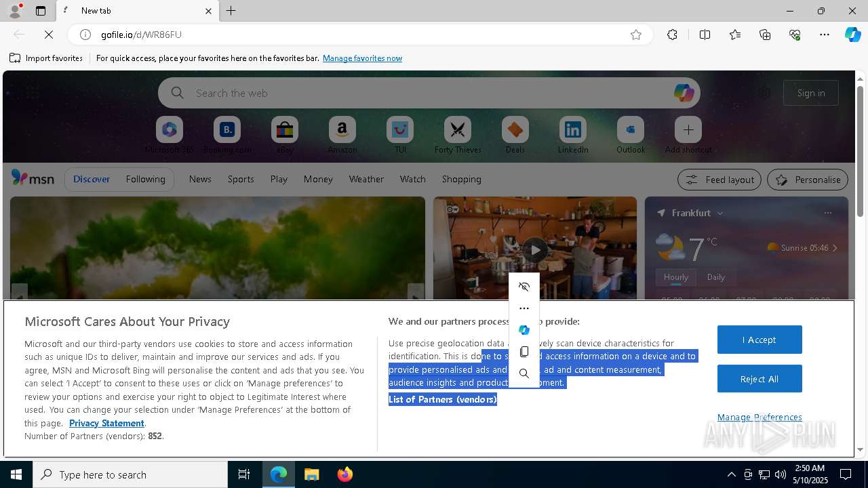868x488 pixels.
Task: Open weather card more options
Action: [x=827, y=213]
